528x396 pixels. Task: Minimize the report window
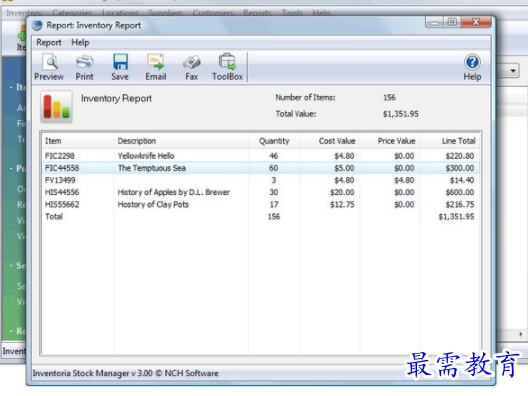(434, 22)
